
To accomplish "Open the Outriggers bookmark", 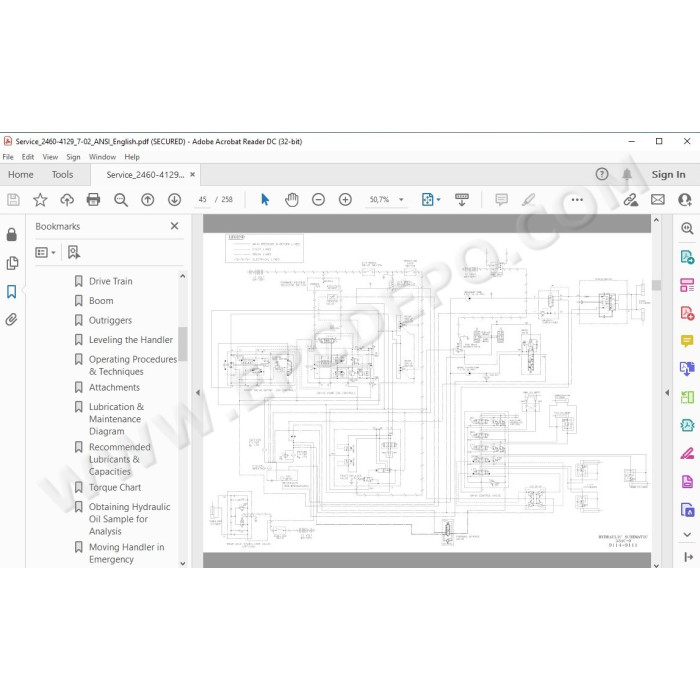I will [110, 321].
